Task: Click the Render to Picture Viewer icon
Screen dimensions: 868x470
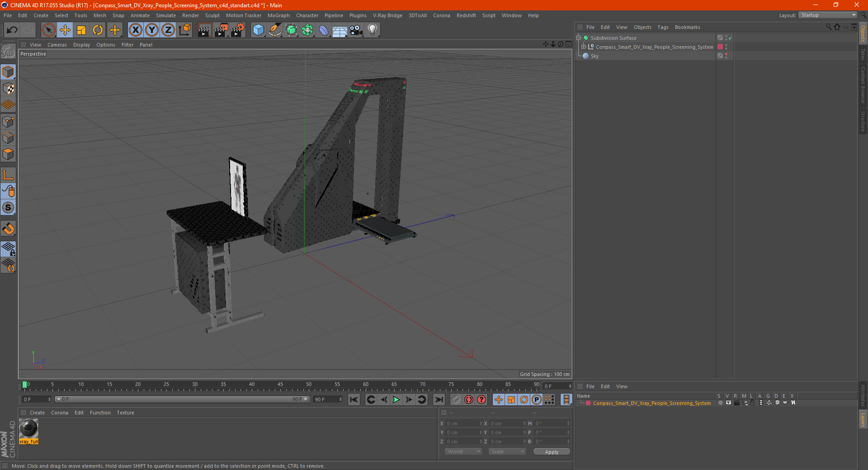Action: click(221, 30)
